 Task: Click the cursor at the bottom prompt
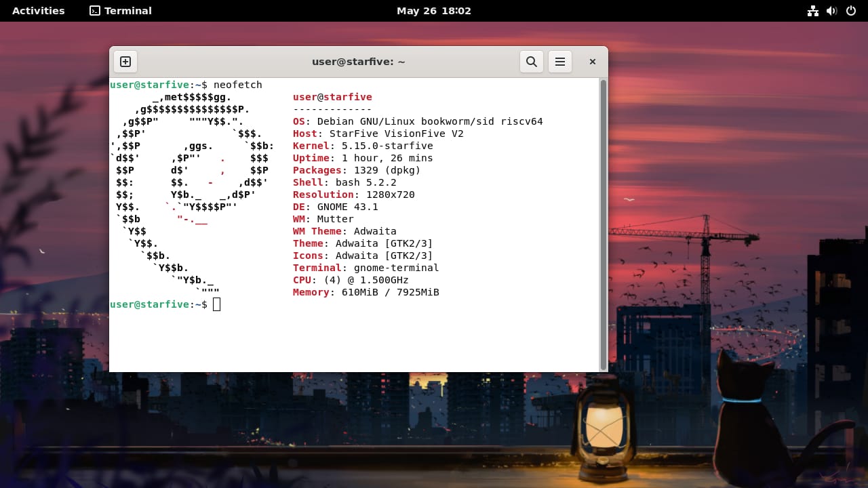(217, 305)
